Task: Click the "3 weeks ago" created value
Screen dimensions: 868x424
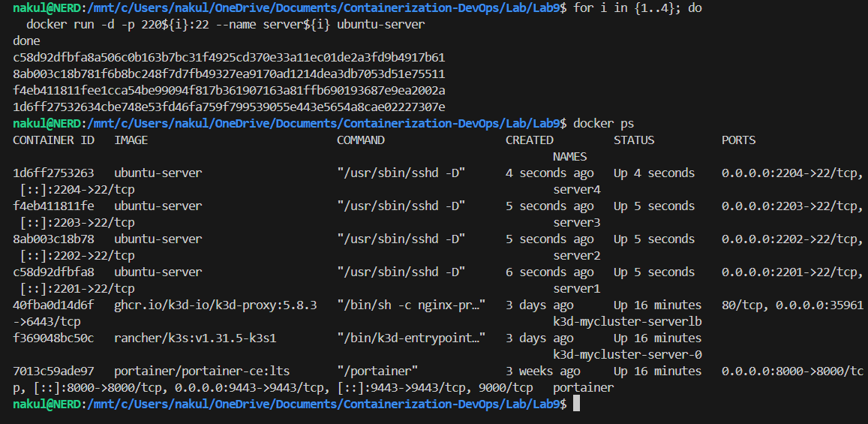Action: coord(543,371)
